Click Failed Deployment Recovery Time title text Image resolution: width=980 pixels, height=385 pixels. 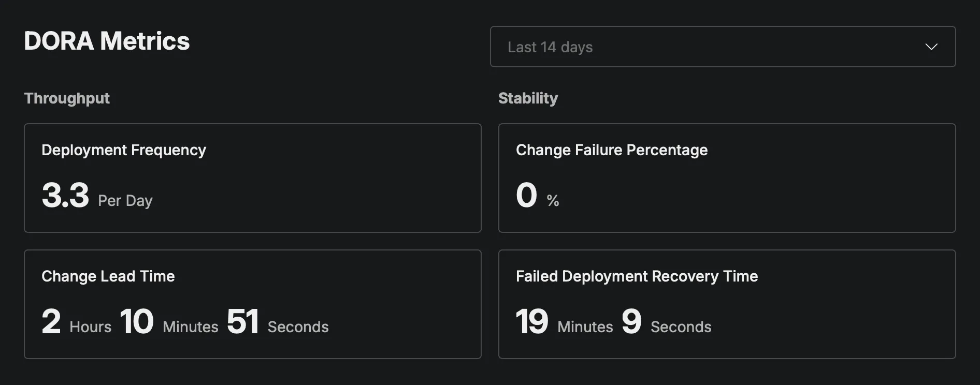(x=637, y=276)
